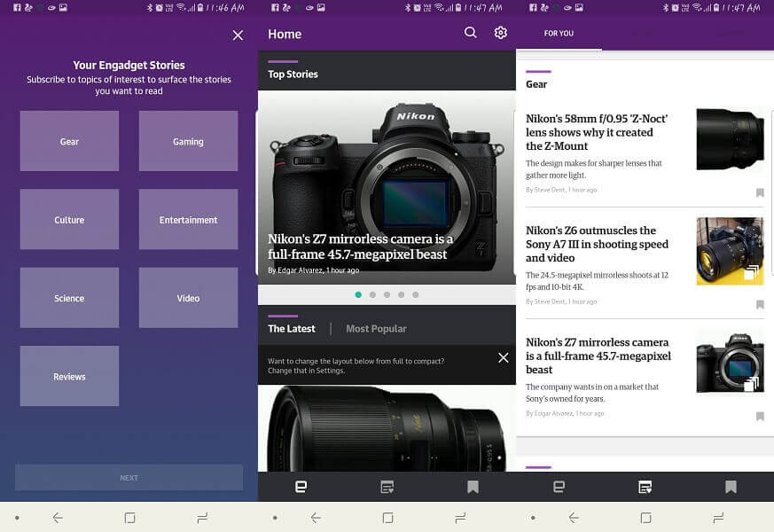The width and height of the screenshot is (774, 532).
Task: Open bookmarks icon in Home screen bottom bar
Action: coord(473,487)
